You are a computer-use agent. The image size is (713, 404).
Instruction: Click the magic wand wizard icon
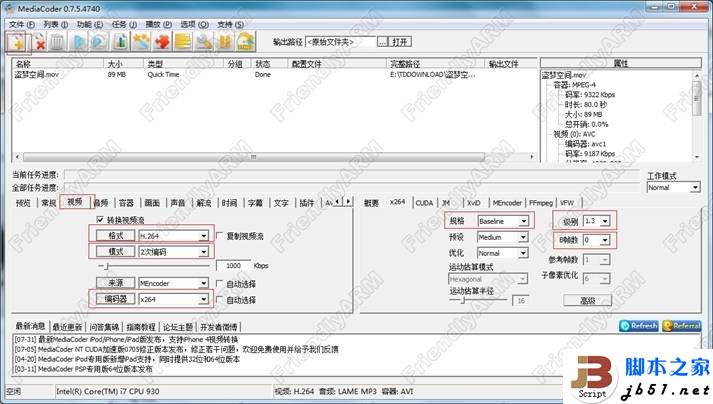141,42
